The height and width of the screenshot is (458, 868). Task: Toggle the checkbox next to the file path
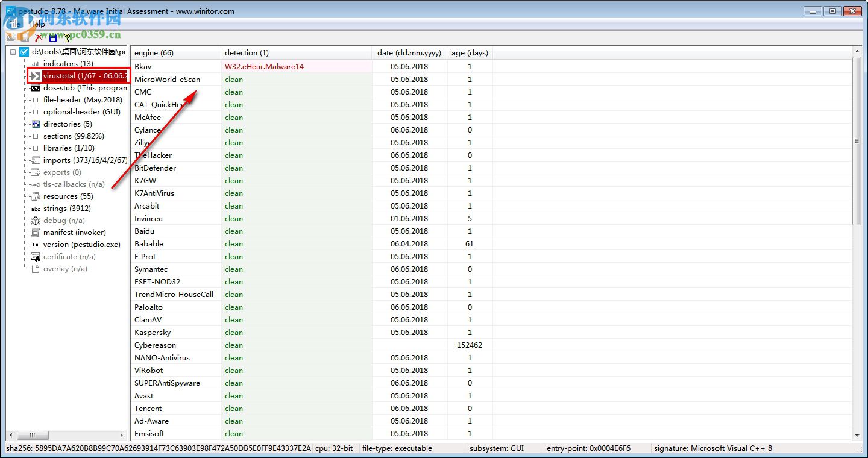[24, 52]
